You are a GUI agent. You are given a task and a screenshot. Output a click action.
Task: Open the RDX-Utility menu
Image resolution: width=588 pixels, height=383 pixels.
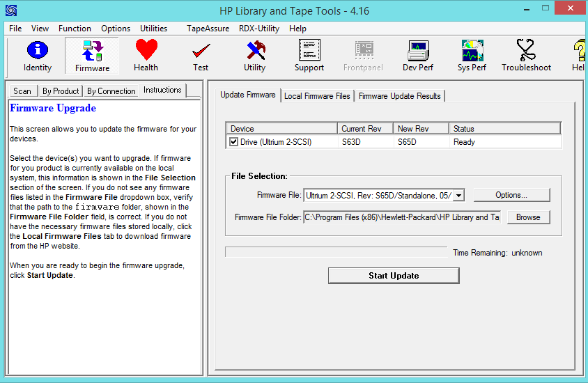click(x=259, y=29)
